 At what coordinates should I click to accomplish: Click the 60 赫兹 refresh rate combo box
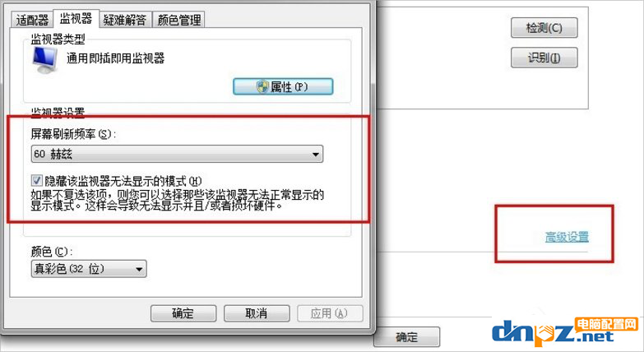click(x=177, y=155)
